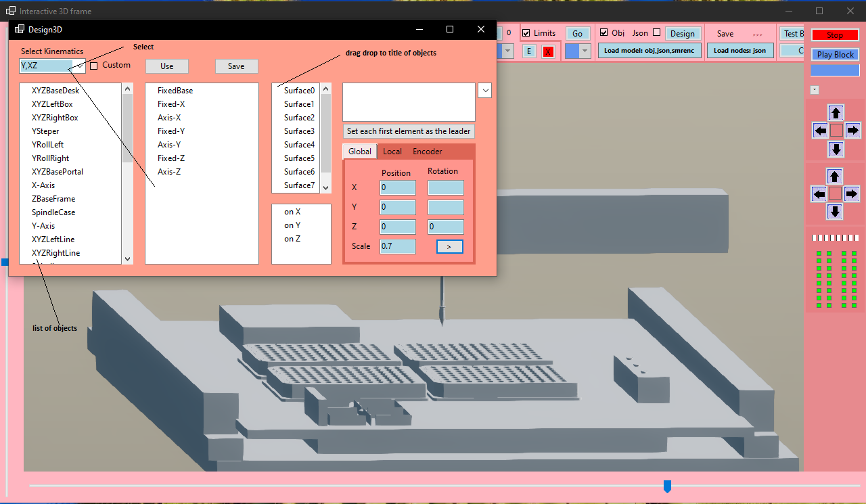Select 'on X' in the axis list
Screen dimensions: 866x504
click(292, 212)
